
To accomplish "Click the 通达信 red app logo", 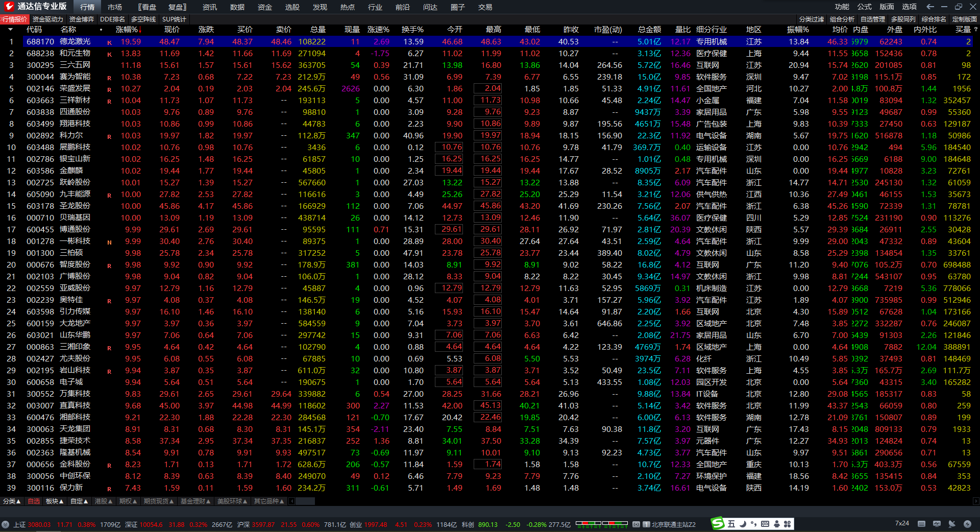I will (9, 7).
